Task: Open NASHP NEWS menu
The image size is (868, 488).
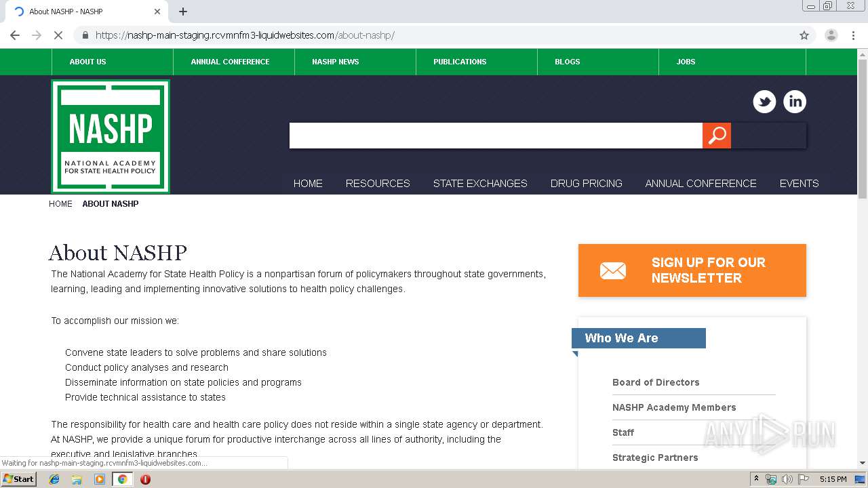Action: point(336,62)
